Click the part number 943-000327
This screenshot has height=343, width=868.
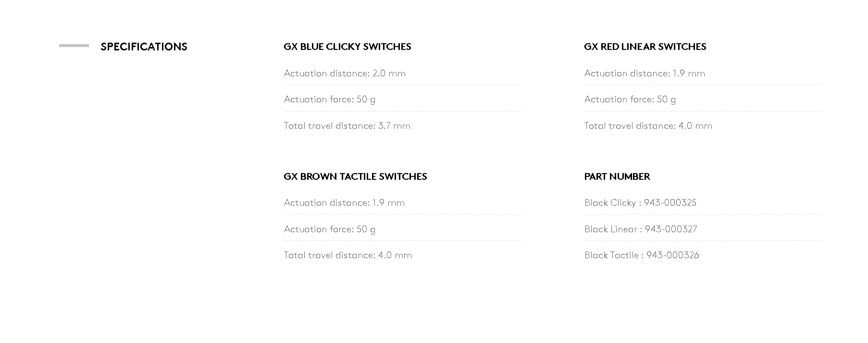[x=671, y=229]
